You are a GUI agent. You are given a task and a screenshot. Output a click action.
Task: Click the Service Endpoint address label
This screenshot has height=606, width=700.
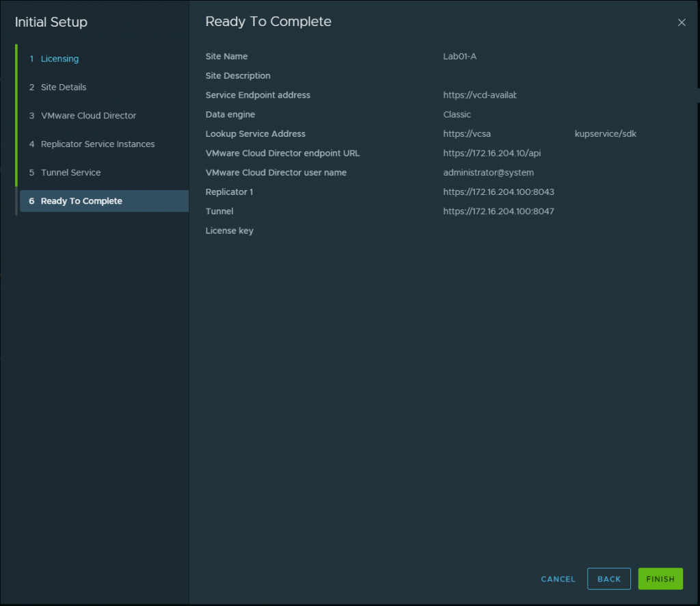[258, 95]
